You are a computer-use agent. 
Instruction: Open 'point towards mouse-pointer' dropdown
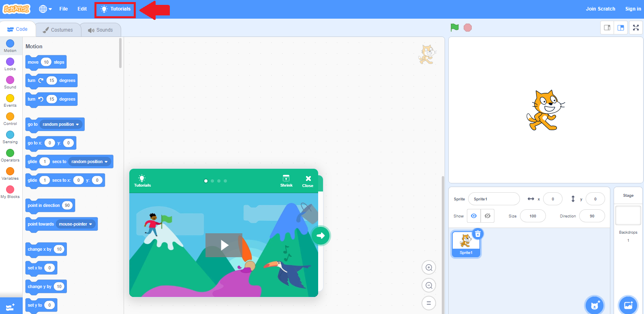pyautogui.click(x=76, y=224)
